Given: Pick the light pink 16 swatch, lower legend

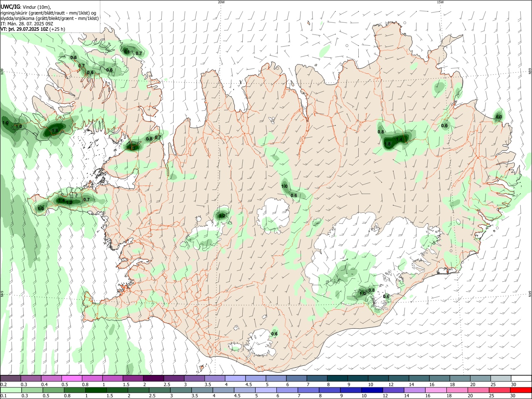Looking at the screenshot, I should pyautogui.click(x=436, y=390).
